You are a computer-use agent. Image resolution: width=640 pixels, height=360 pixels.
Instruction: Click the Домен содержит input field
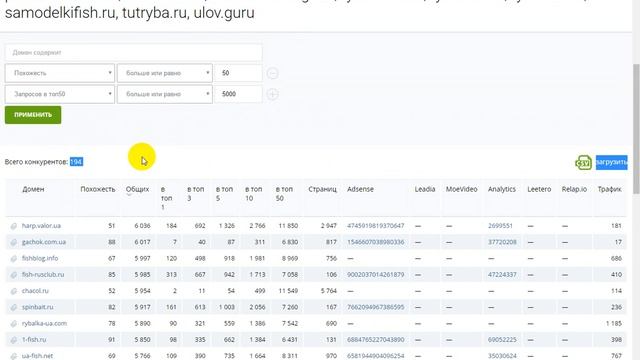click(133, 53)
